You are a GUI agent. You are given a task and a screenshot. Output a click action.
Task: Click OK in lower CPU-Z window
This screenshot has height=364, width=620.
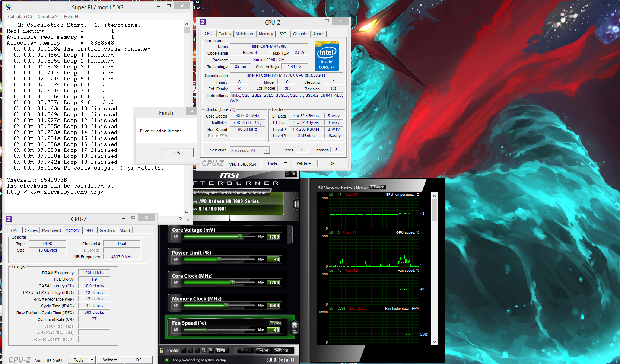[139, 360]
